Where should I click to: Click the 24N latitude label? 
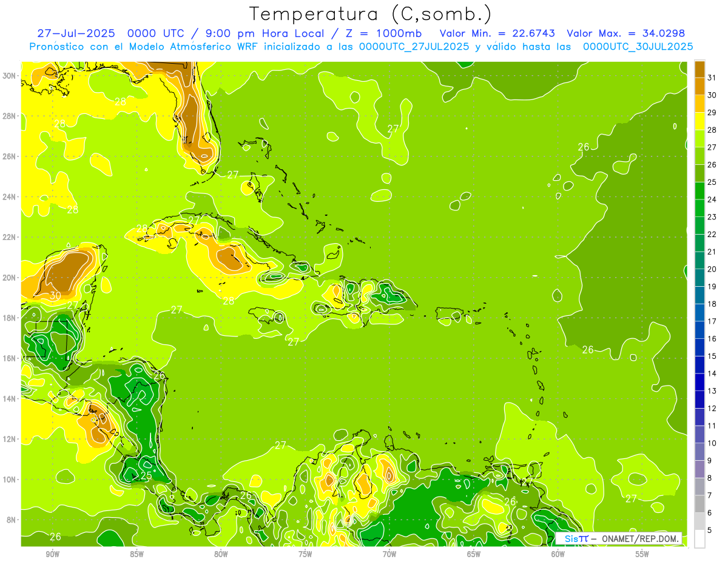[x=10, y=197]
